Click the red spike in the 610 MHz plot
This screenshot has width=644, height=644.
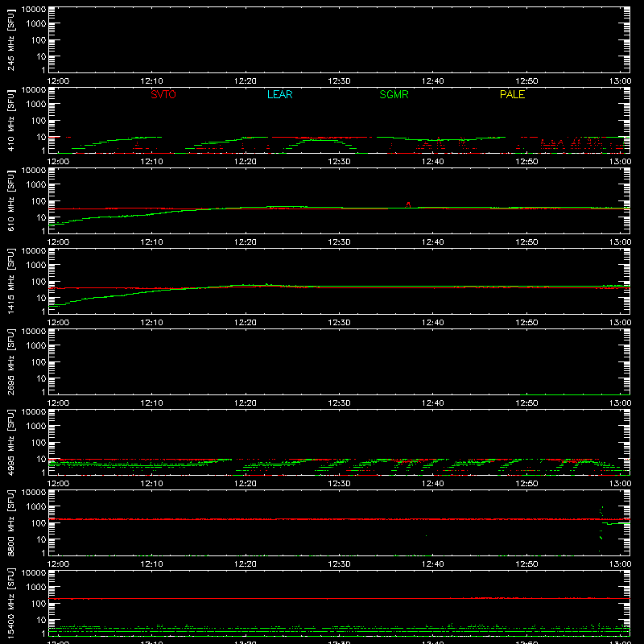click(408, 204)
